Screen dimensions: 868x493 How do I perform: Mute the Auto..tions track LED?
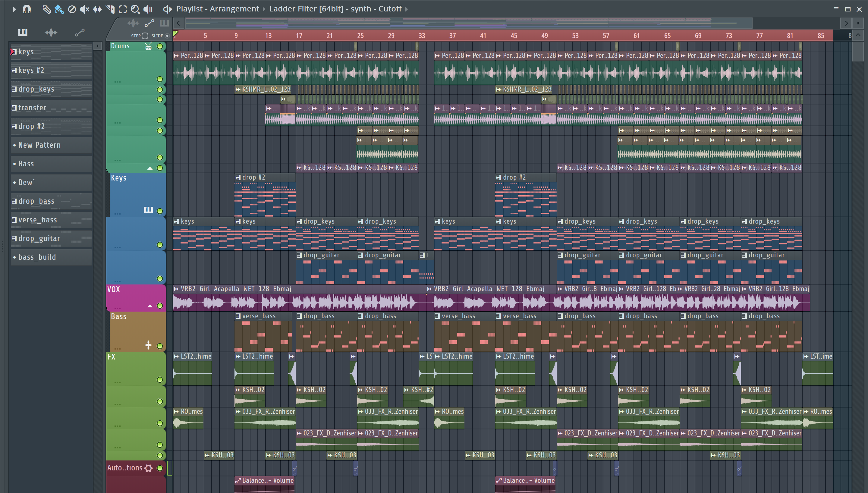point(160,468)
